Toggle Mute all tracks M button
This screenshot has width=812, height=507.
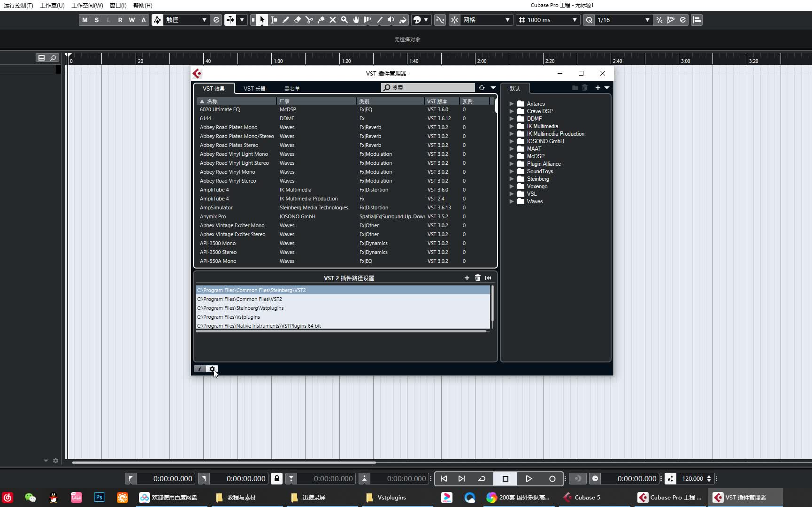pos(85,20)
